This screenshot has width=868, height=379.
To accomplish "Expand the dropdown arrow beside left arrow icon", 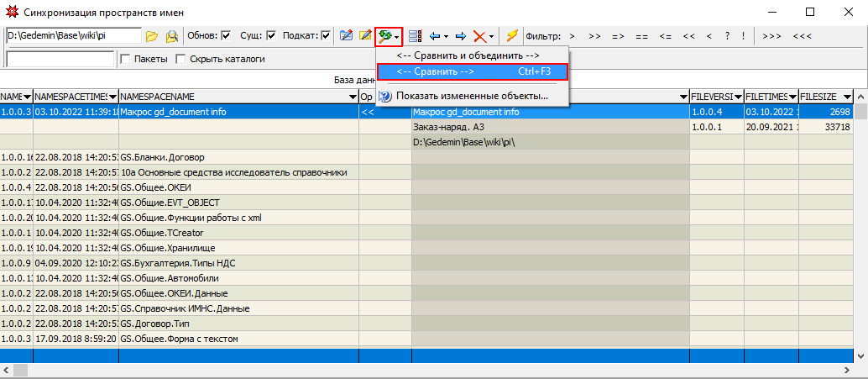I will 446,36.
